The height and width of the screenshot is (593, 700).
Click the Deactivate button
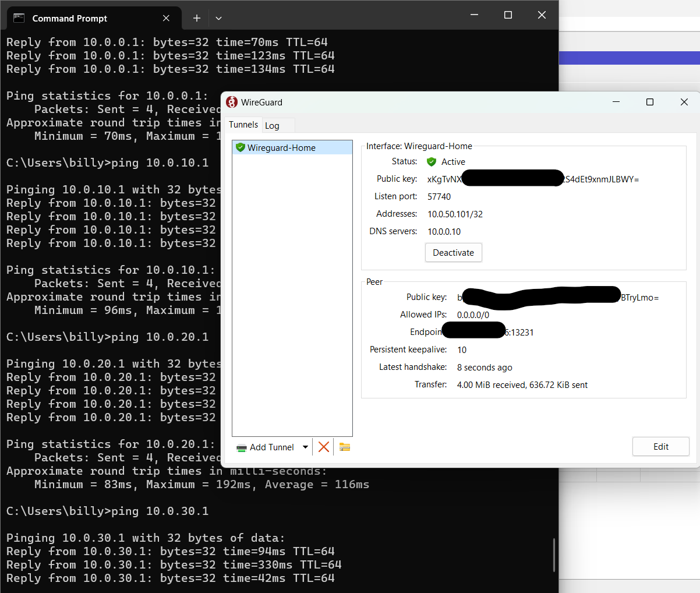[x=453, y=252]
